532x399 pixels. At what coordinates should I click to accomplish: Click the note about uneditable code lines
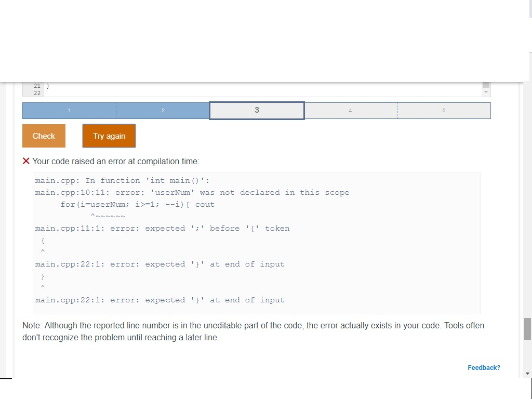tap(253, 331)
